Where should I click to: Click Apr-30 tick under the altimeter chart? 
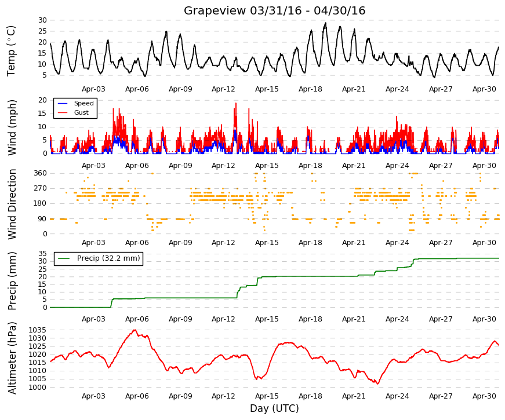coord(484,396)
